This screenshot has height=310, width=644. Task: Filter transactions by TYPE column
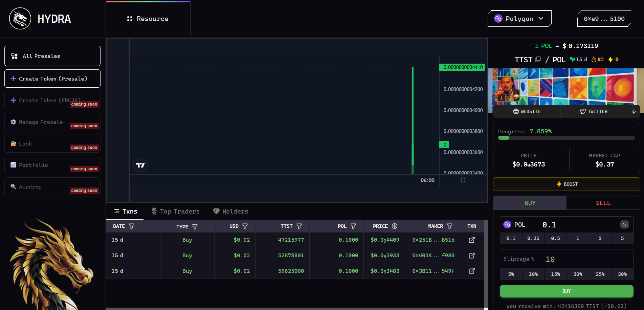point(195,226)
